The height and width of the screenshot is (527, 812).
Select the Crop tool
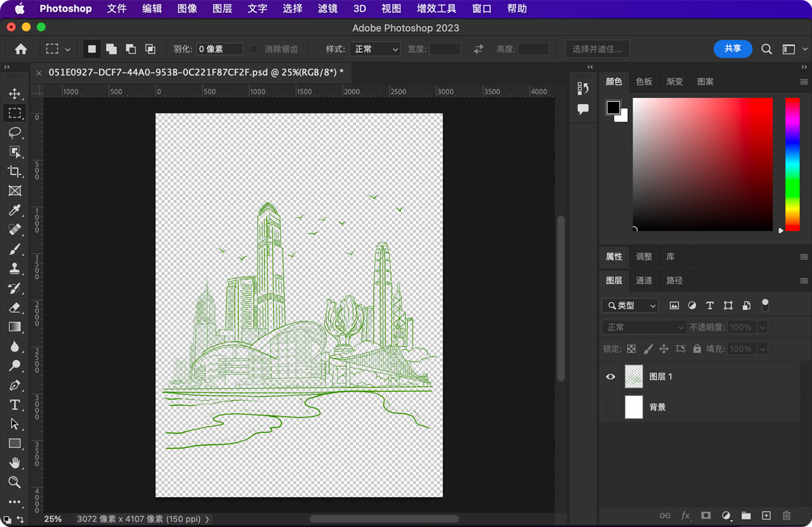[x=14, y=171]
